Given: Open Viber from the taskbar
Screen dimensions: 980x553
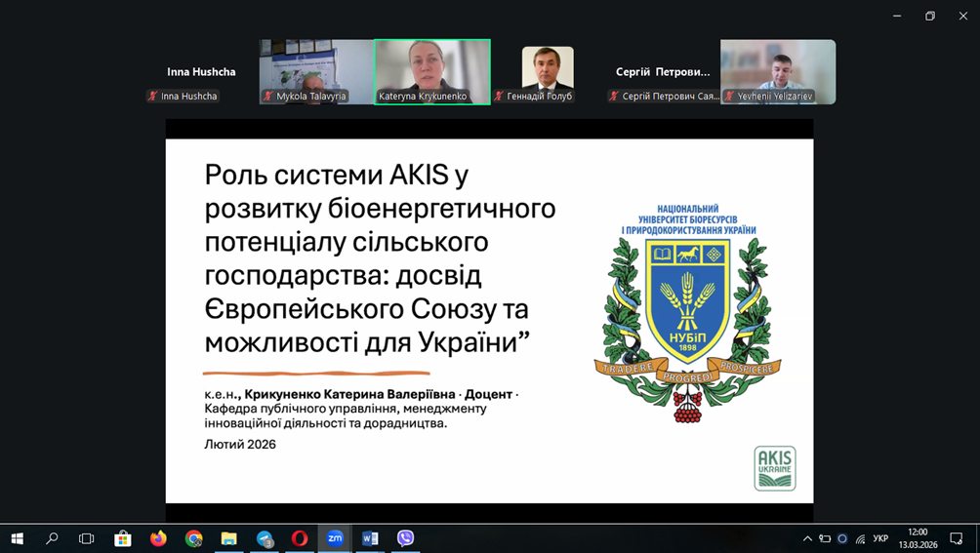Looking at the screenshot, I should pos(405,538).
